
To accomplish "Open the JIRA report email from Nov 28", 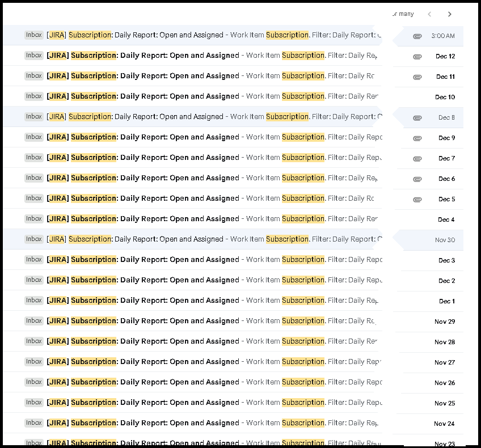I will (233, 341).
